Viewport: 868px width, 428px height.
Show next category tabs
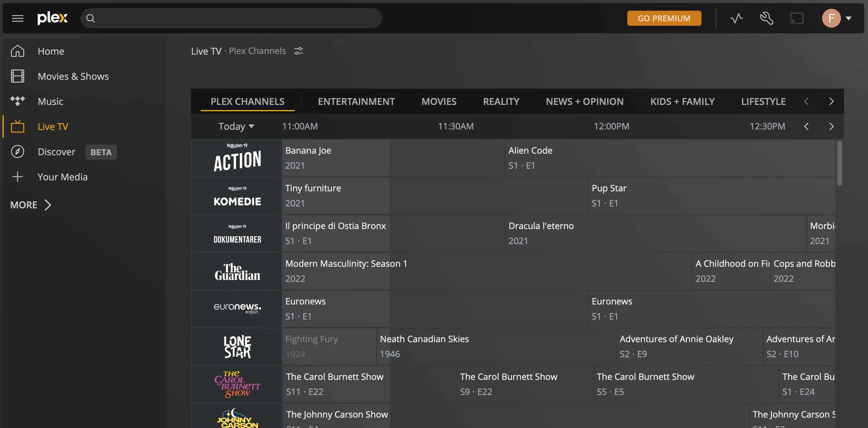(831, 102)
